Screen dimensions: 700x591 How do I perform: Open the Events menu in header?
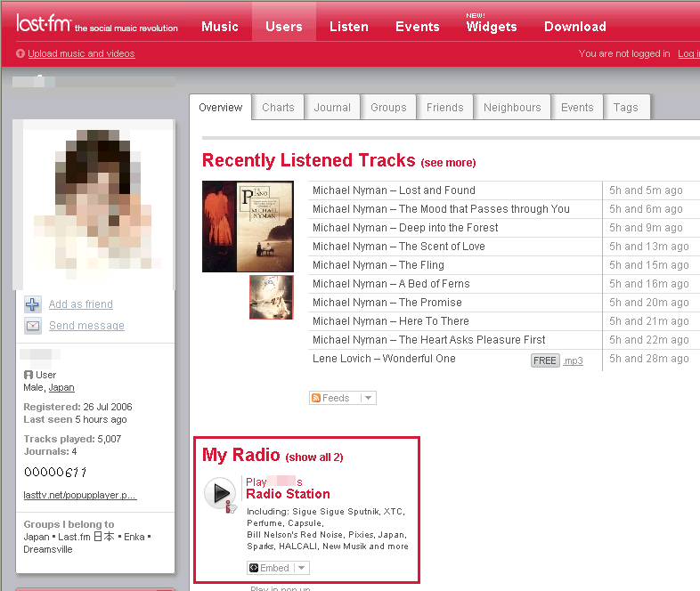418,27
